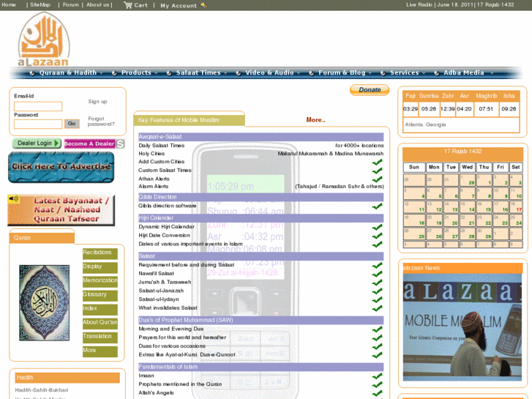
Task: Focus the Email-Id input field
Action: [38, 106]
